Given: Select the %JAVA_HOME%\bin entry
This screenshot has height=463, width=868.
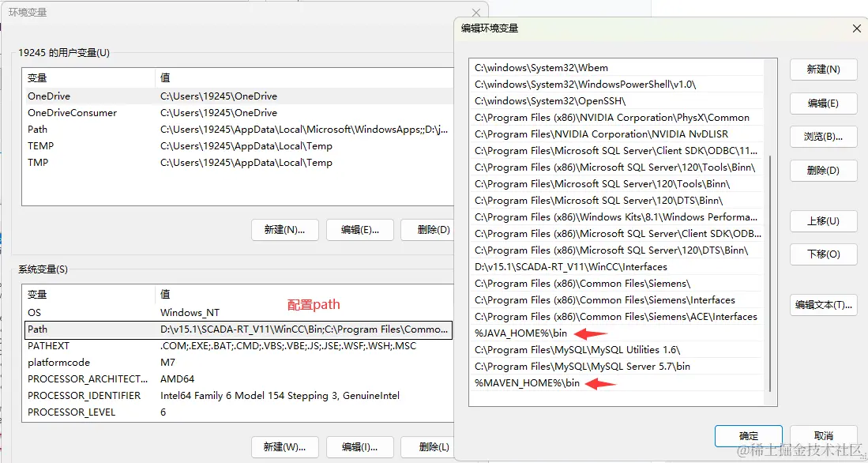Looking at the screenshot, I should (616, 333).
